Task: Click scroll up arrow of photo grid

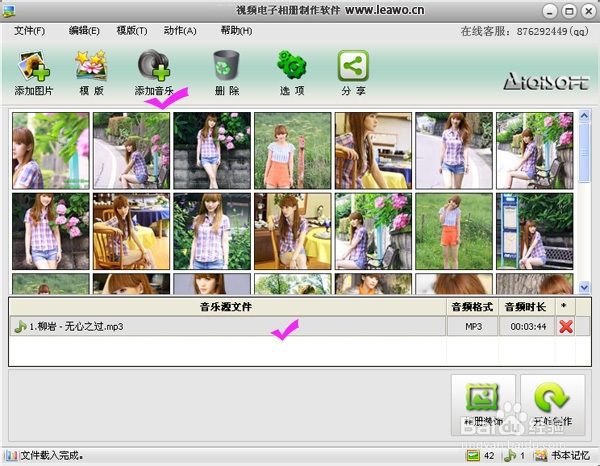Action: coord(584,116)
